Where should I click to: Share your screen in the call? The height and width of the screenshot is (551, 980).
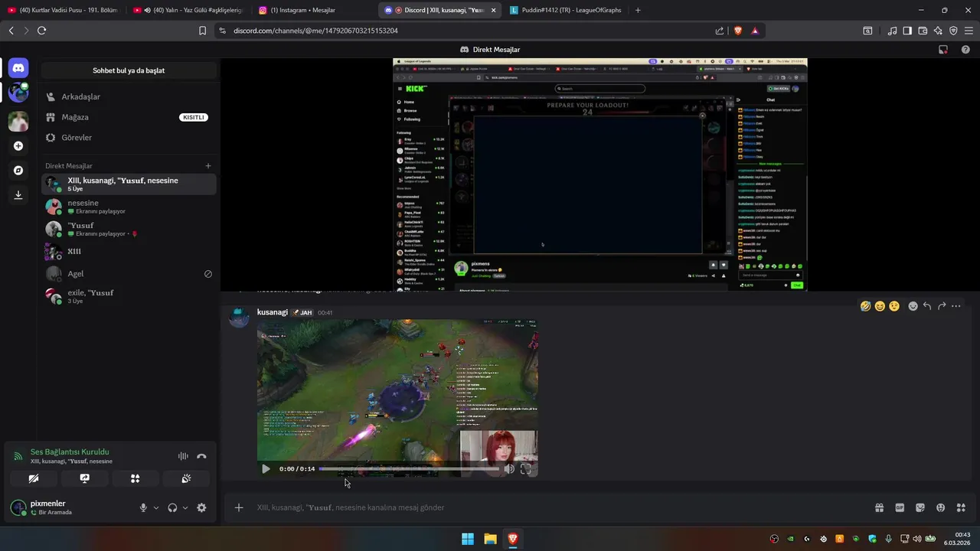84,478
